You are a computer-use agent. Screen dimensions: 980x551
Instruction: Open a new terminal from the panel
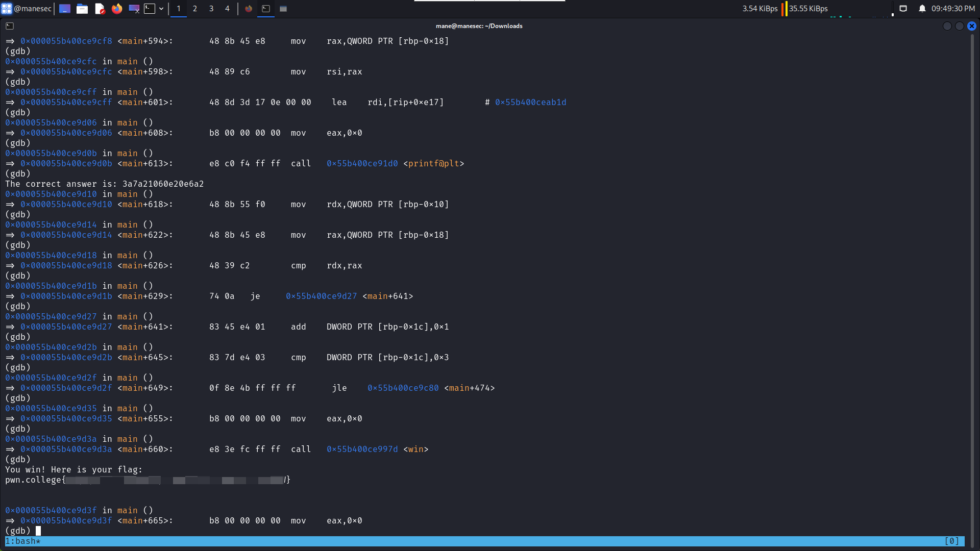pyautogui.click(x=150, y=9)
